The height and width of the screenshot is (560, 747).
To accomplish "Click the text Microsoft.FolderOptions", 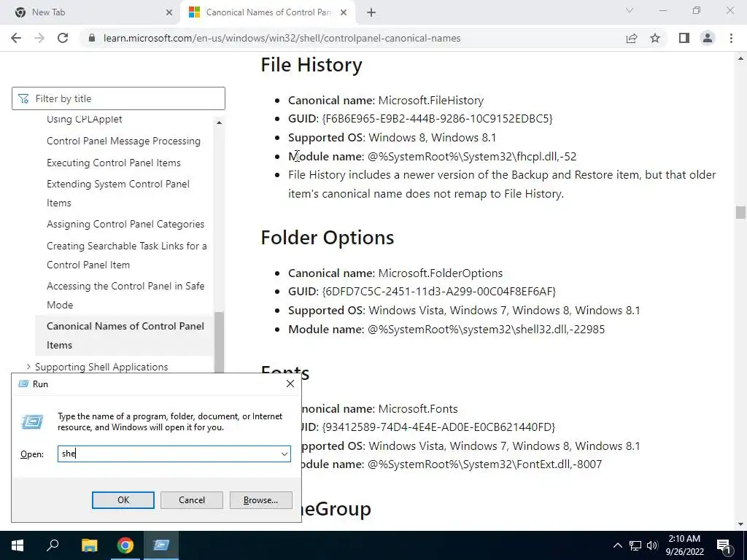I will pyautogui.click(x=440, y=273).
